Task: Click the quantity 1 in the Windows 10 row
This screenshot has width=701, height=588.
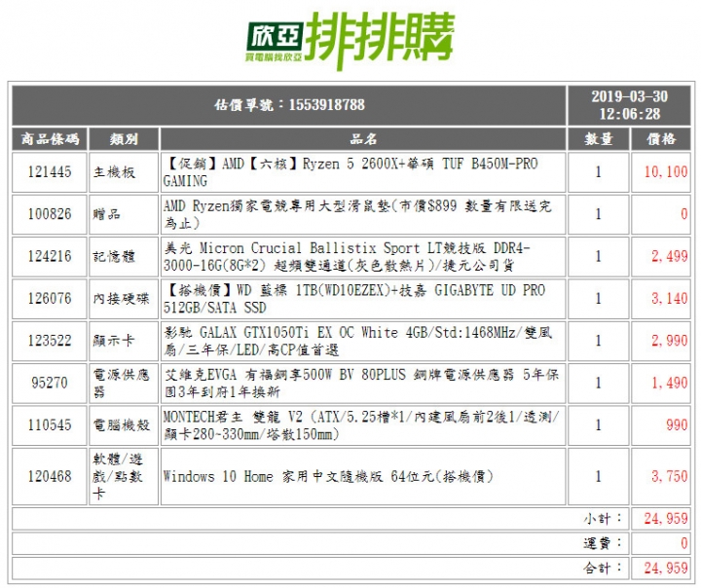Action: tap(598, 477)
